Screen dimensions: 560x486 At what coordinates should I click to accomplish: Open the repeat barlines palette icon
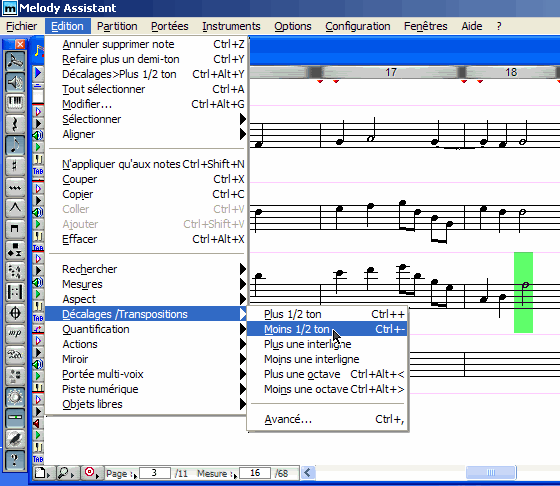click(x=15, y=291)
